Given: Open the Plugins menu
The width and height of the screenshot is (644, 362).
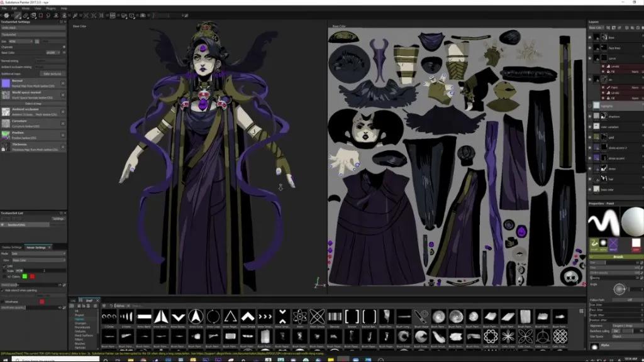Looking at the screenshot, I should (50, 9).
